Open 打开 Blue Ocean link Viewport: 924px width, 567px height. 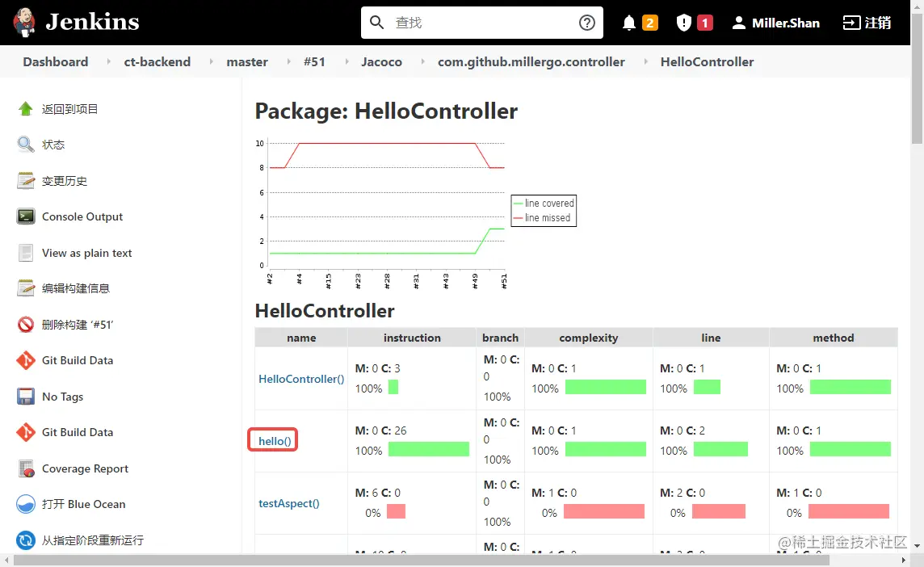pyautogui.click(x=84, y=504)
